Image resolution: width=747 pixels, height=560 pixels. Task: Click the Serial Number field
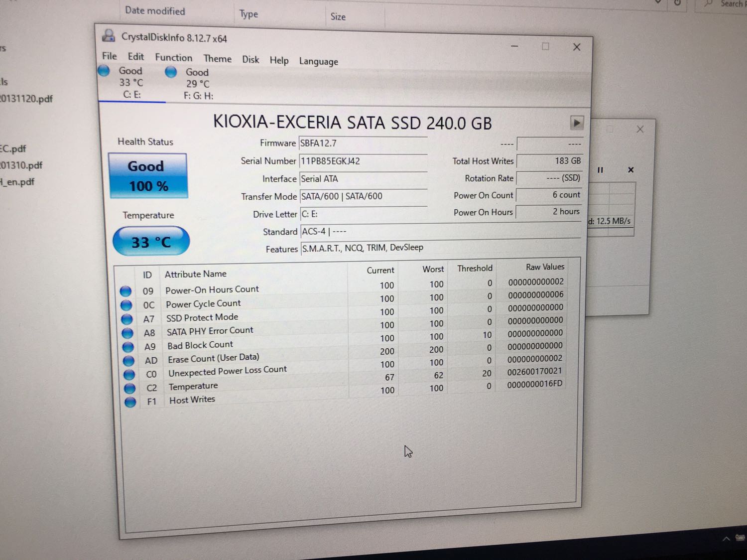(x=363, y=161)
